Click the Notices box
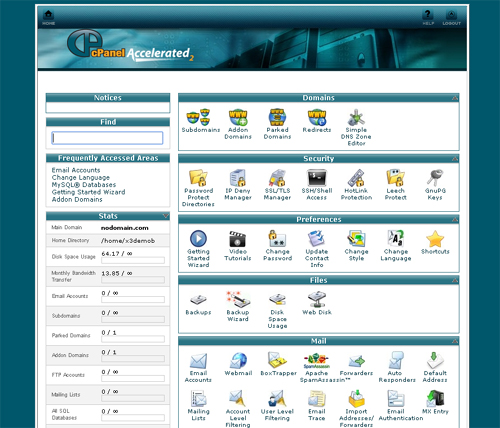Image resolution: width=500 pixels, height=428 pixels. pyautogui.click(x=108, y=107)
